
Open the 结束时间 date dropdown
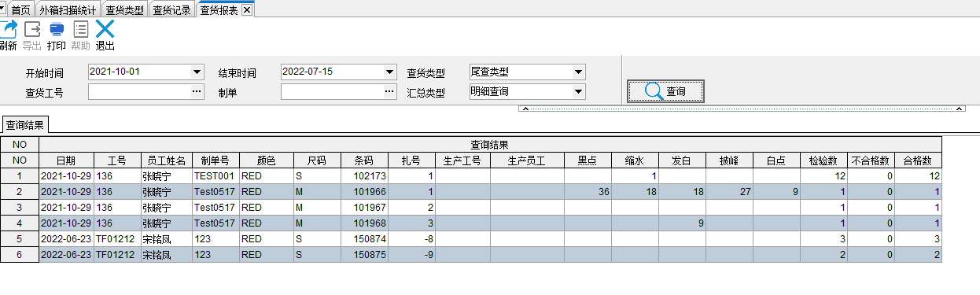click(389, 72)
